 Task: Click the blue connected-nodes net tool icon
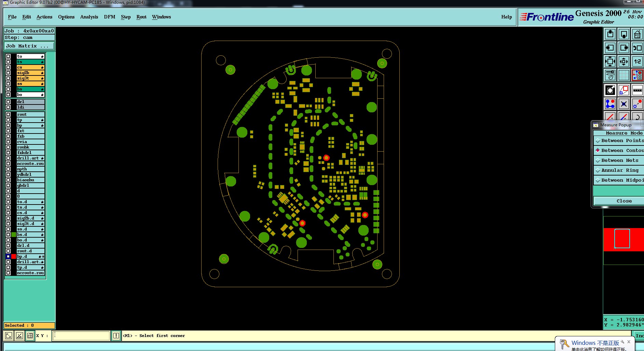(x=610, y=104)
